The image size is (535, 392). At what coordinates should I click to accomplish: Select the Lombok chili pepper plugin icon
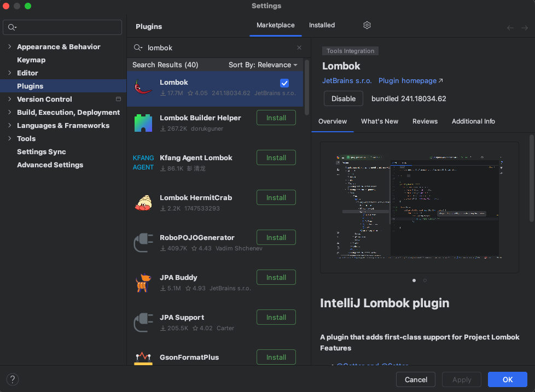point(143,87)
